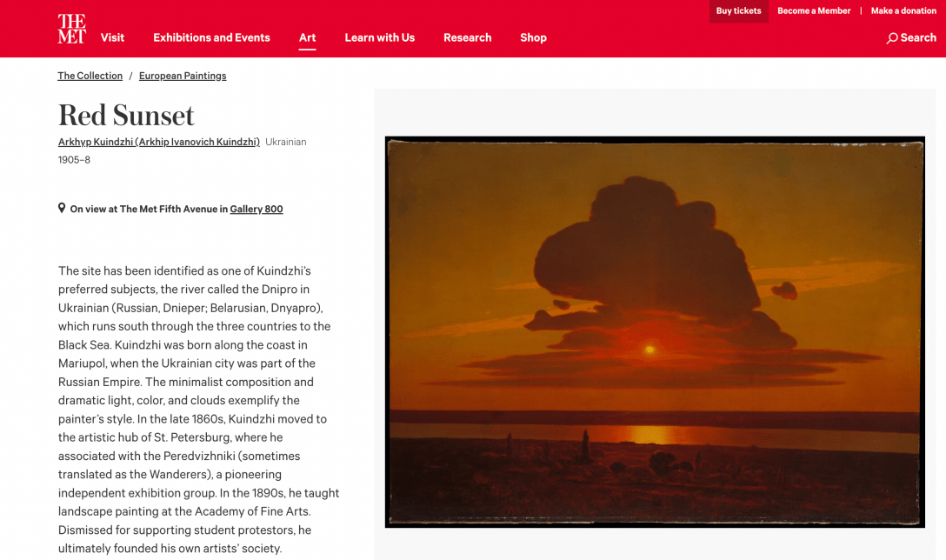Click The Met logo
Image resolution: width=946 pixels, height=560 pixels.
pyautogui.click(x=71, y=29)
